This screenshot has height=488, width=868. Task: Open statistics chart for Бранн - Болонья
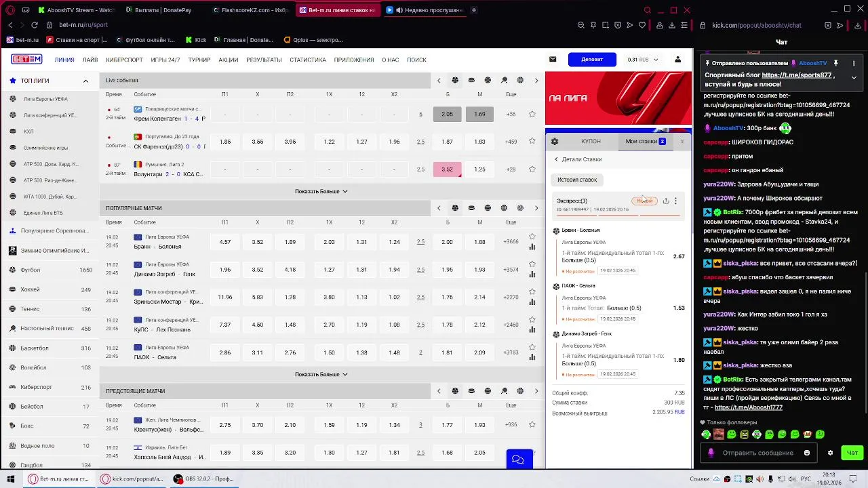pos(532,247)
